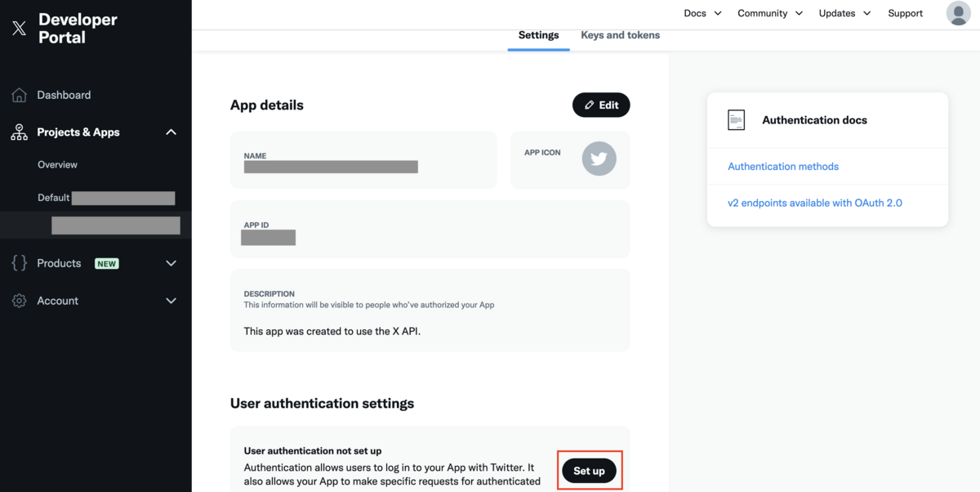The width and height of the screenshot is (980, 492).
Task: Click the Products curly braces icon
Action: [x=20, y=263]
